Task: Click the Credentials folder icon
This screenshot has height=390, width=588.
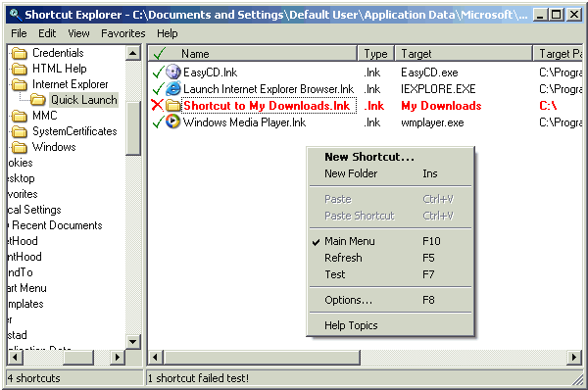Action: click(x=20, y=53)
